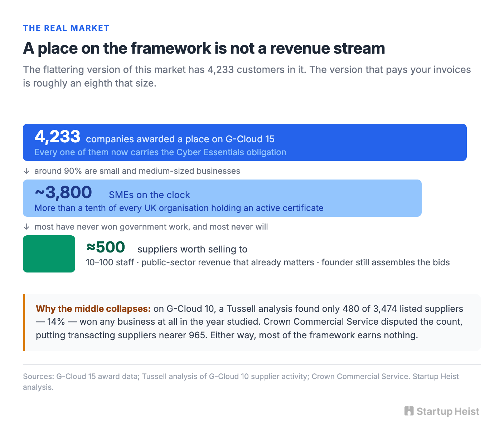
Task: Click 'companies awarded a place on G-Cloud 15'
Action: point(180,139)
